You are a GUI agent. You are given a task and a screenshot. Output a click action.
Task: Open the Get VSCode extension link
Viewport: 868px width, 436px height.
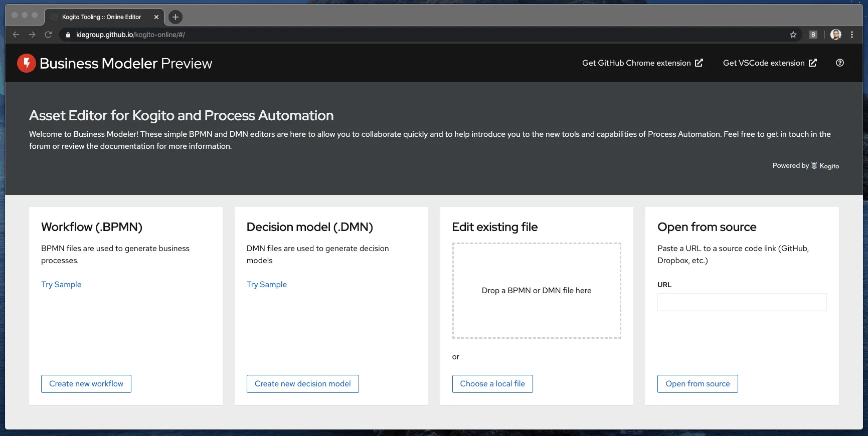point(770,63)
